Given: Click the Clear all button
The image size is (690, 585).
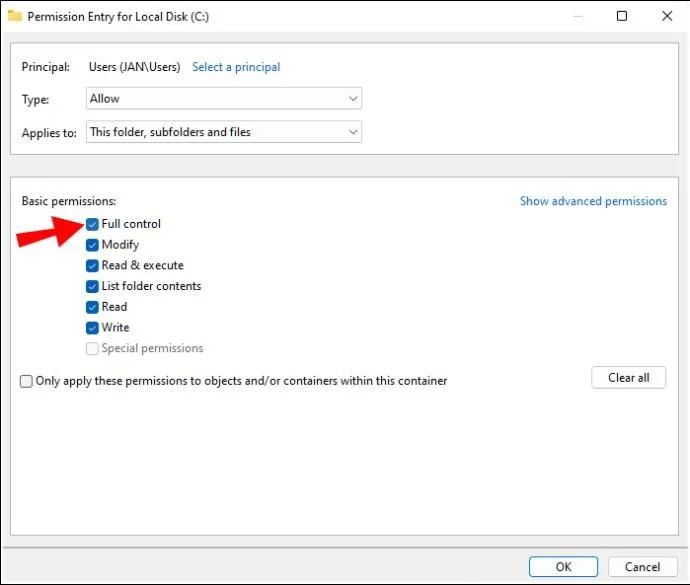Looking at the screenshot, I should [x=628, y=378].
